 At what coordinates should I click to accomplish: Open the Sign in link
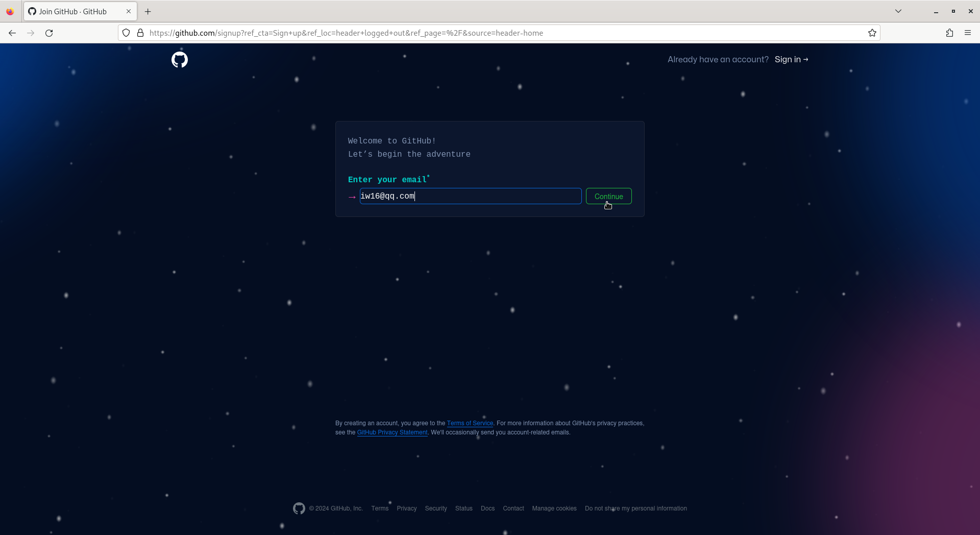pyautogui.click(x=791, y=59)
